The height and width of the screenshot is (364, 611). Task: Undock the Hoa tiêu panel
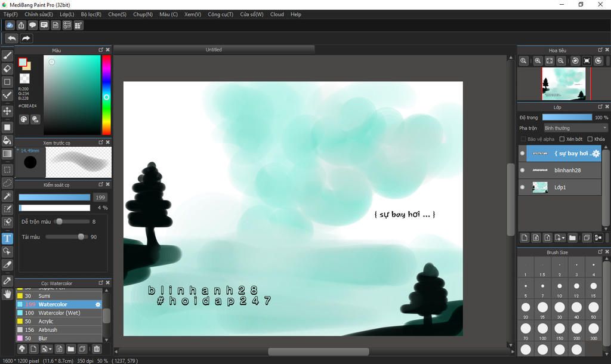(600, 50)
